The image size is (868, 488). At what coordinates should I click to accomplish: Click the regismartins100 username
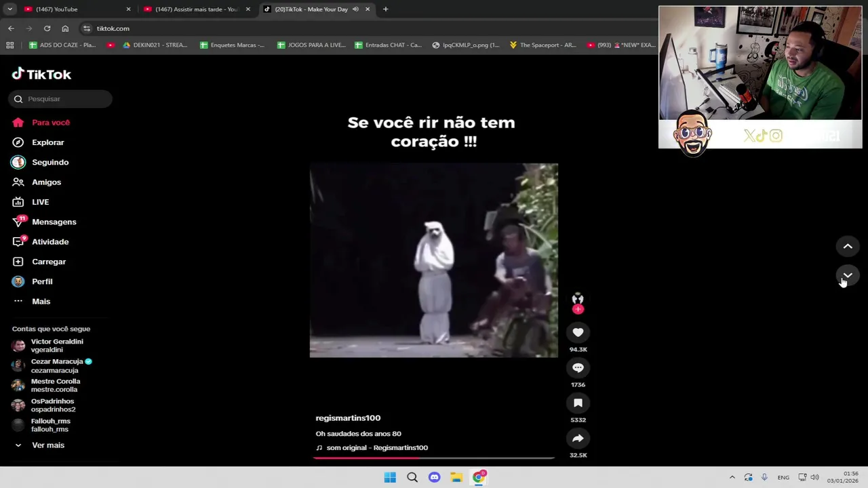pos(348,418)
